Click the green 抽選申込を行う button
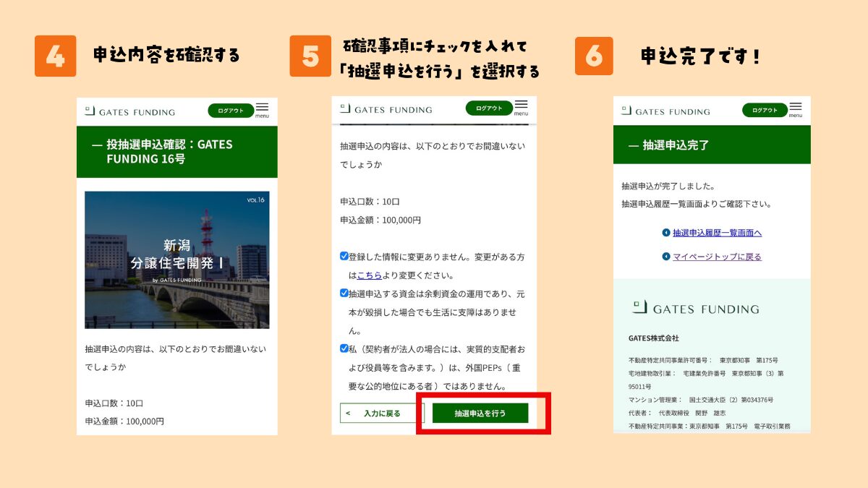This screenshot has height=488, width=868. [x=480, y=414]
